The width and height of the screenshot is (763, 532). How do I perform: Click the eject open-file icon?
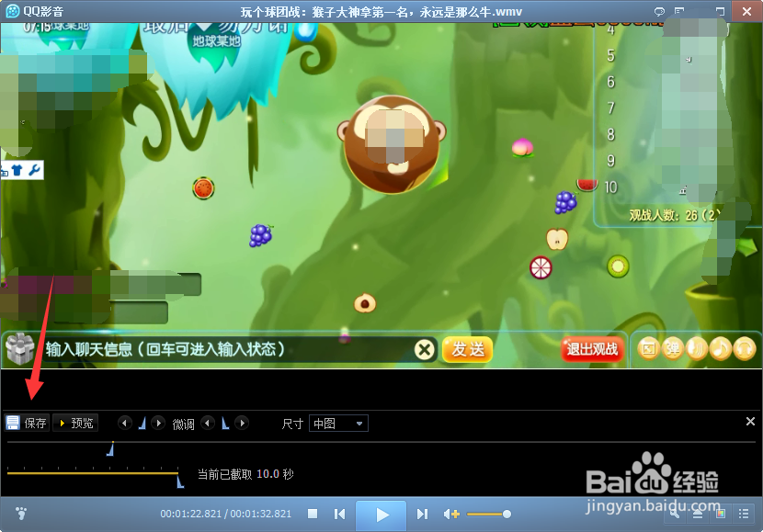pos(698,514)
